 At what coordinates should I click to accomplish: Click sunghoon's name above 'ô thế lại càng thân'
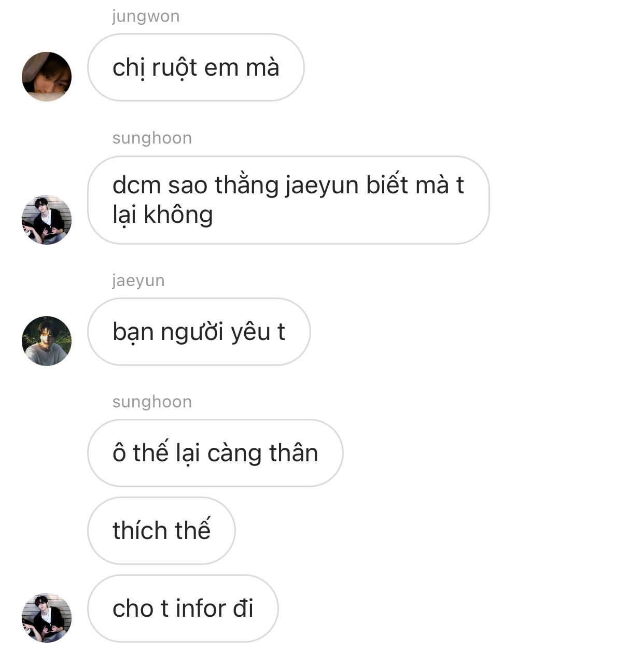point(152,402)
